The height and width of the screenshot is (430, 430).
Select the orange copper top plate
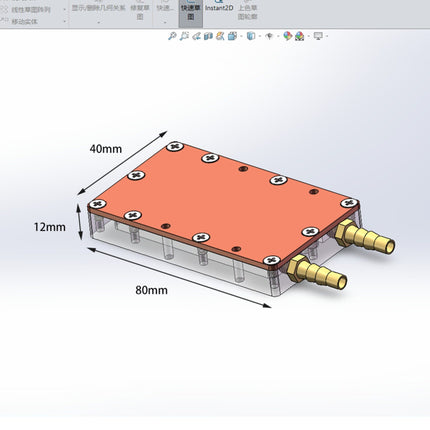click(223, 203)
